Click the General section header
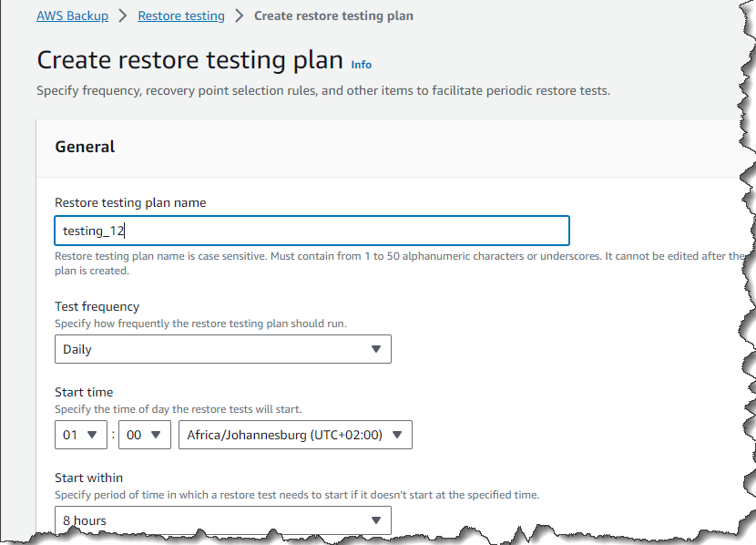The width and height of the screenshot is (756, 545). pos(85,147)
